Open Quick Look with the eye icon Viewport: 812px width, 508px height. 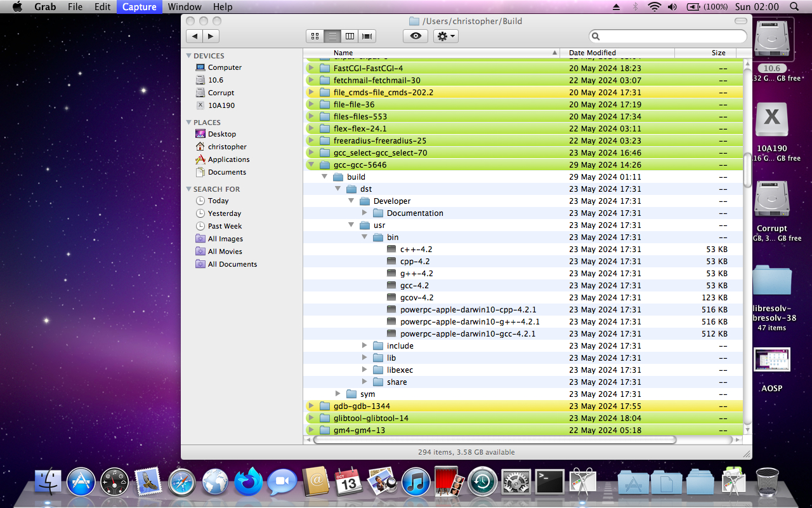click(416, 36)
